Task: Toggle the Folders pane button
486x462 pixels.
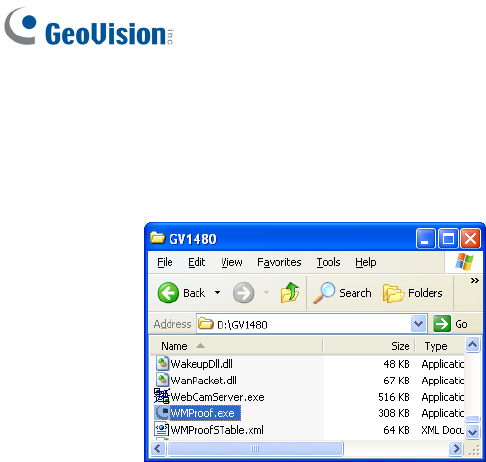Action: click(413, 293)
